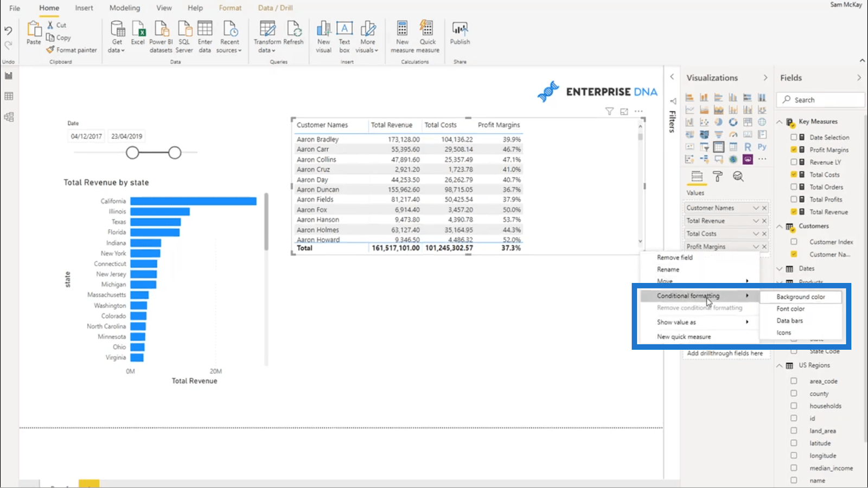868x488 pixels.
Task: Choose Background color from submenu
Action: (801, 297)
